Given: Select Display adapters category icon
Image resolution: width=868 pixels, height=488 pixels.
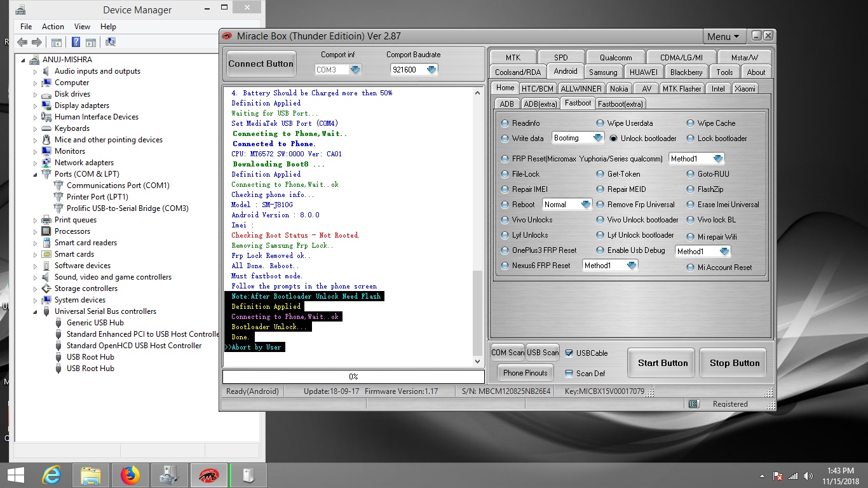Looking at the screenshot, I should point(46,105).
